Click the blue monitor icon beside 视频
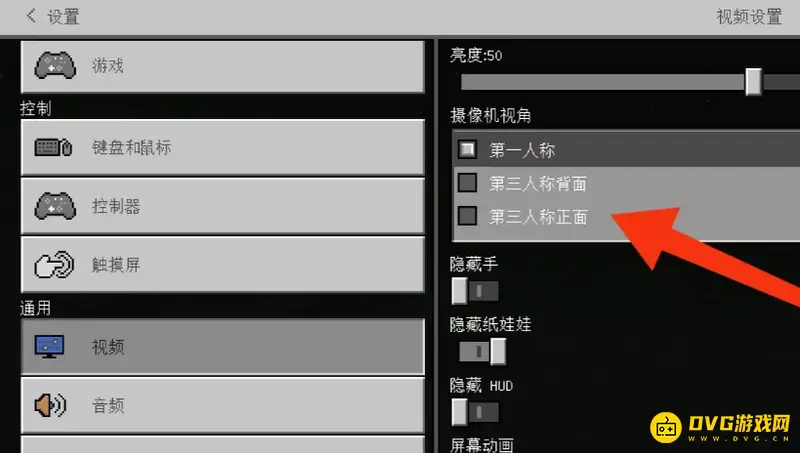This screenshot has width=800, height=453. click(49, 346)
